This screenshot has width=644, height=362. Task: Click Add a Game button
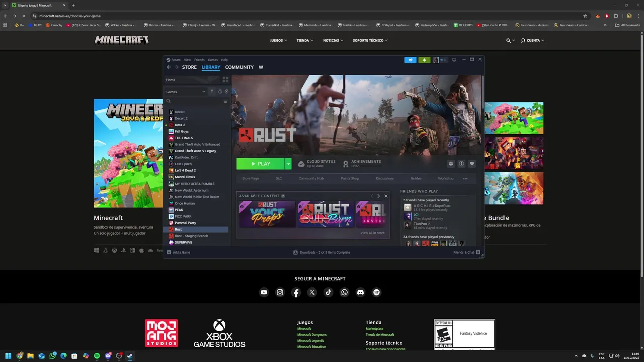click(x=179, y=252)
